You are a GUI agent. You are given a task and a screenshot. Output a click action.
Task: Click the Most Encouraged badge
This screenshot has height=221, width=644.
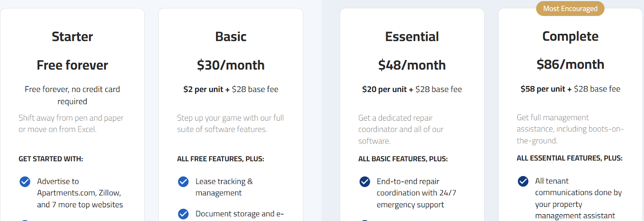[x=570, y=8]
